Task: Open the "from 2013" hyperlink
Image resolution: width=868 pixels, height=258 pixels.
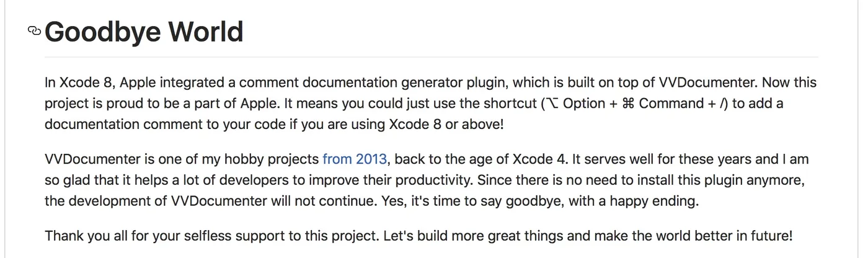Action: 355,159
